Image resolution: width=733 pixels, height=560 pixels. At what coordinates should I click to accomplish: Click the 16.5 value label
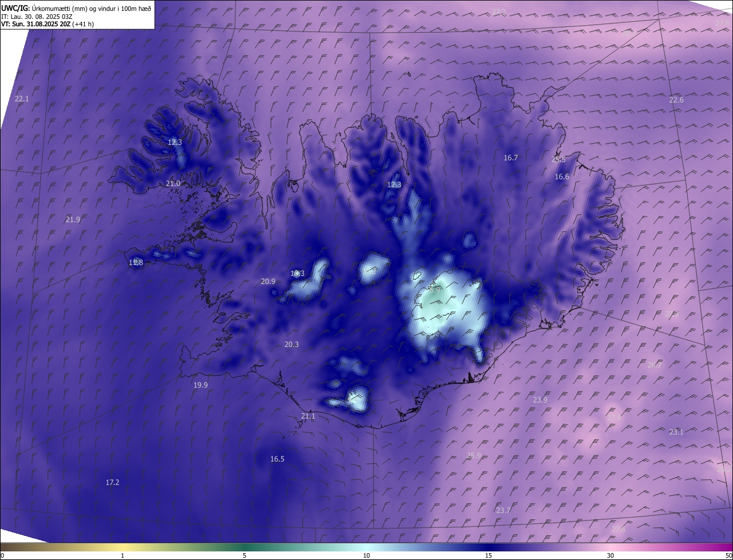click(277, 459)
